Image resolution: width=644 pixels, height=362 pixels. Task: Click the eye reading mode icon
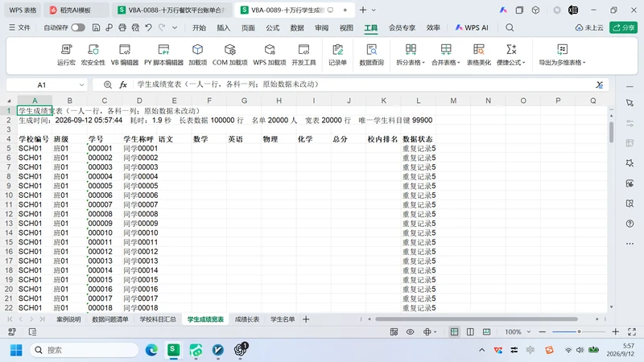pos(411,331)
